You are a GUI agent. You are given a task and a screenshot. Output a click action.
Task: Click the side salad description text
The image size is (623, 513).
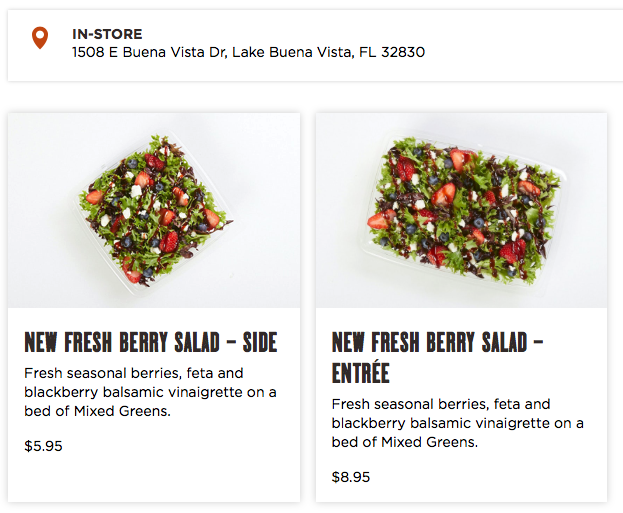(x=150, y=392)
